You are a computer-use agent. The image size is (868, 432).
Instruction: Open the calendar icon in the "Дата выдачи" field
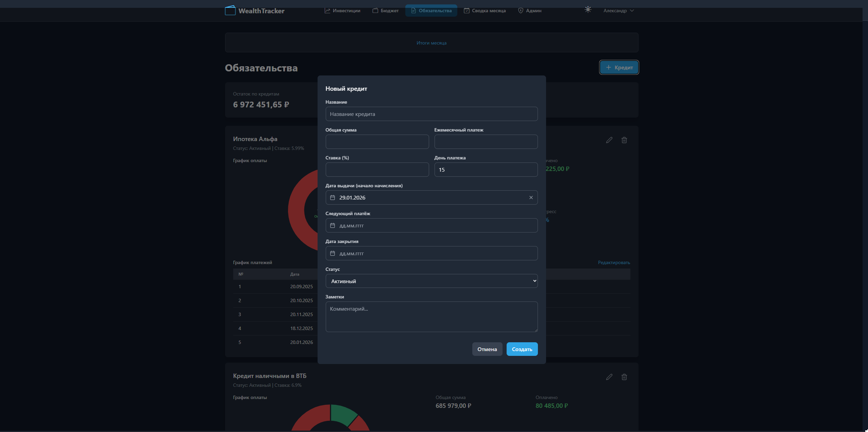pos(333,197)
